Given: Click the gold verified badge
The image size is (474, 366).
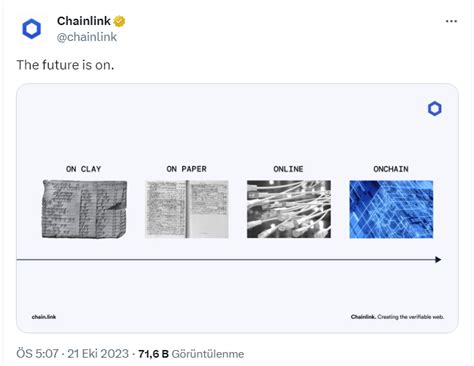Looking at the screenshot, I should click(x=119, y=21).
